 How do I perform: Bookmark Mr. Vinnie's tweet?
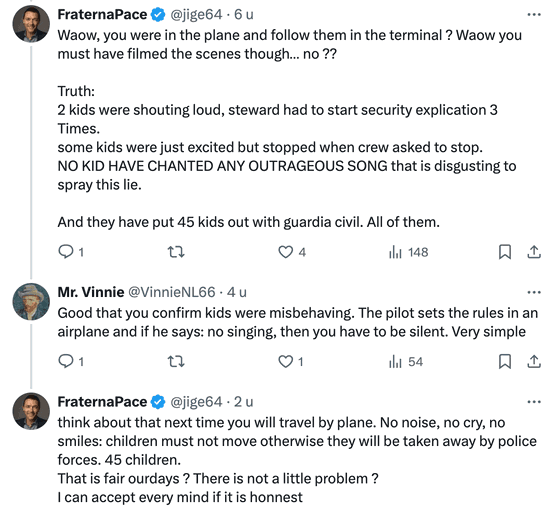point(505,361)
